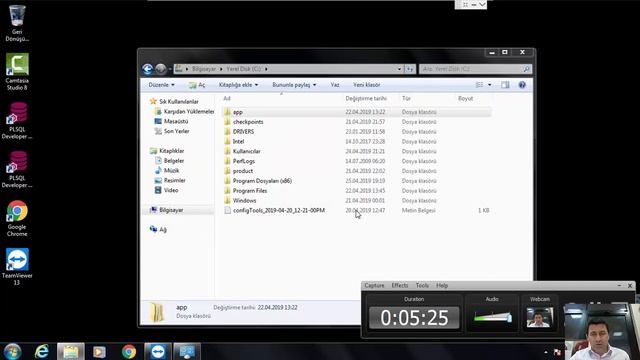Expand the view options dropdown arrow
Viewport: 640px width, 360px height.
tap(490, 85)
